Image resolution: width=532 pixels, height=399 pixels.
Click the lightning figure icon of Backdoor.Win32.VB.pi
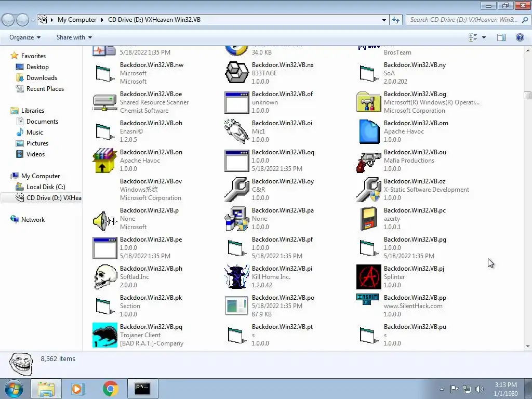coord(237,277)
